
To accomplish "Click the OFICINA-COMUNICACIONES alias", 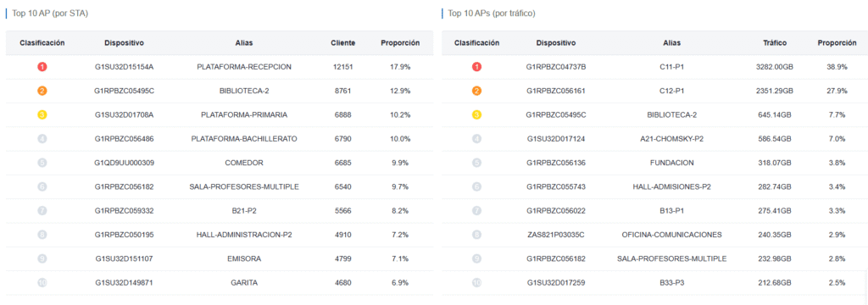I will 672,235.
